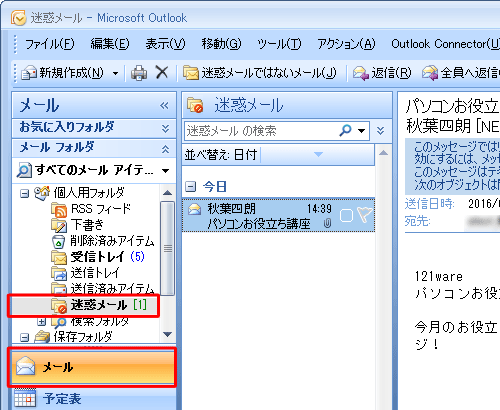Collapse the navigation pane with the double chevron

tap(164, 106)
